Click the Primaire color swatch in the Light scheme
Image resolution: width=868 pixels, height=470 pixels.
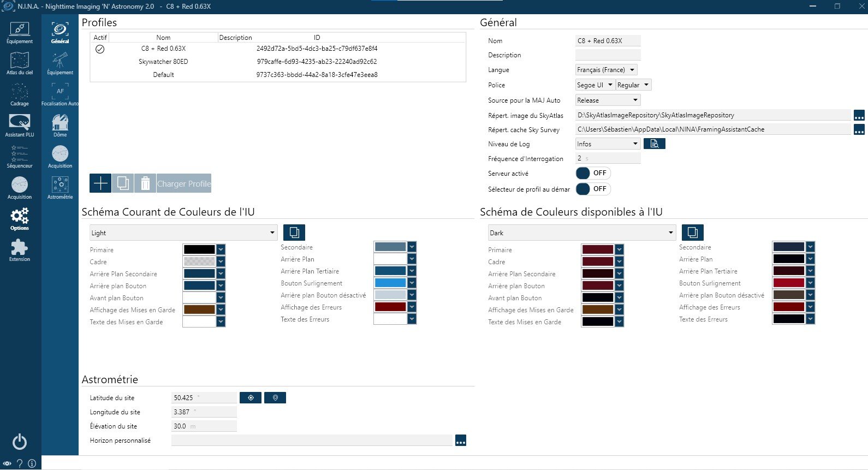point(199,249)
